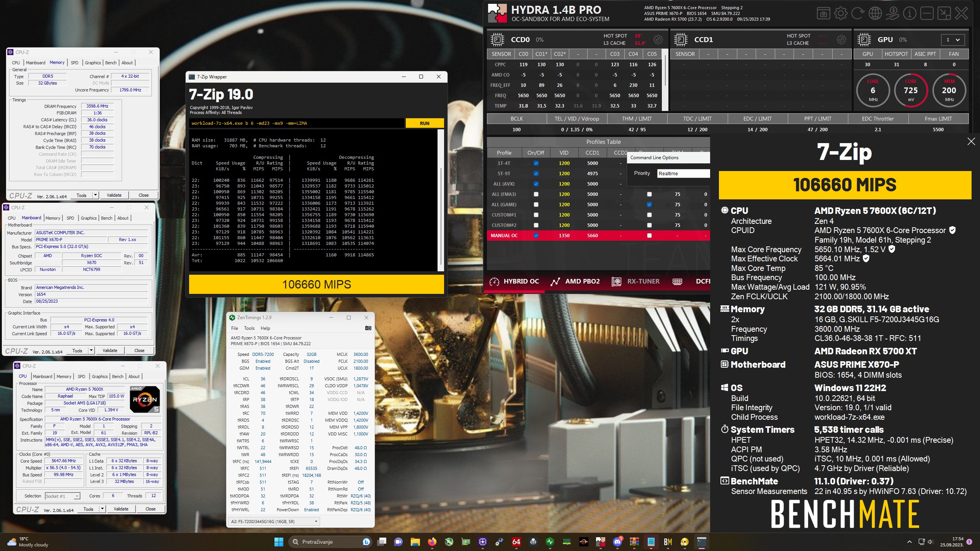980x551 pixels.
Task: Open system tray hidden icons chevron
Action: click(910, 542)
